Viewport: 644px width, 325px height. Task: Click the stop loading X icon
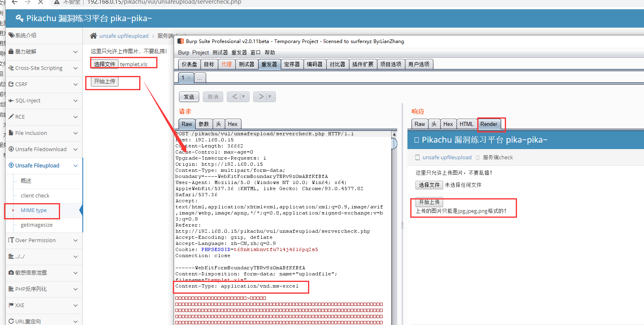[41, 2]
